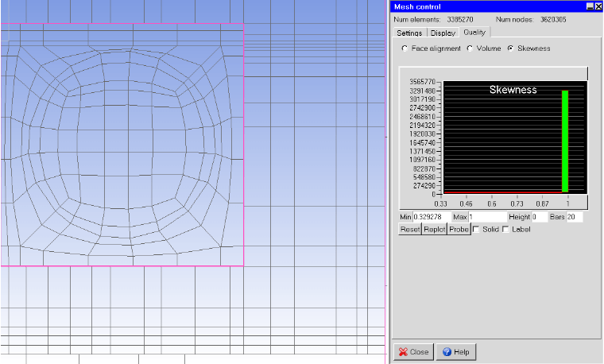Open the Display tab
The height and width of the screenshot is (364, 604).
(x=443, y=33)
